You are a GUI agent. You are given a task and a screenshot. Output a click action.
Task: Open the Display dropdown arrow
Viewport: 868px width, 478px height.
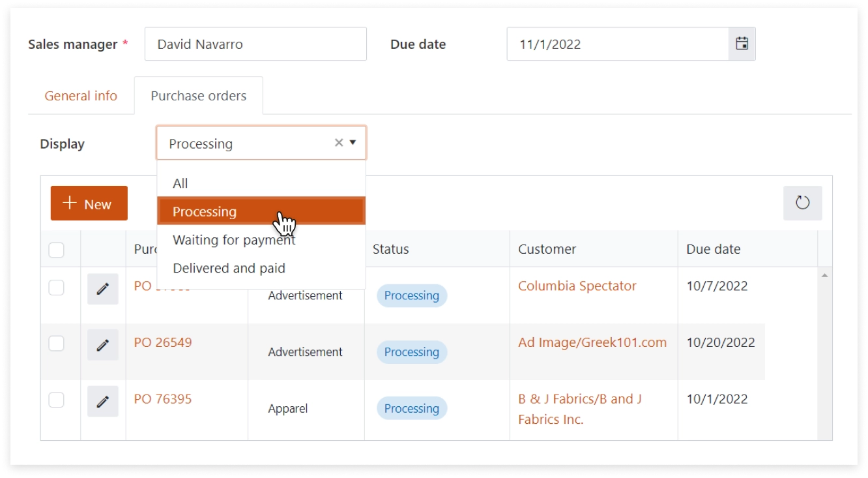click(353, 142)
